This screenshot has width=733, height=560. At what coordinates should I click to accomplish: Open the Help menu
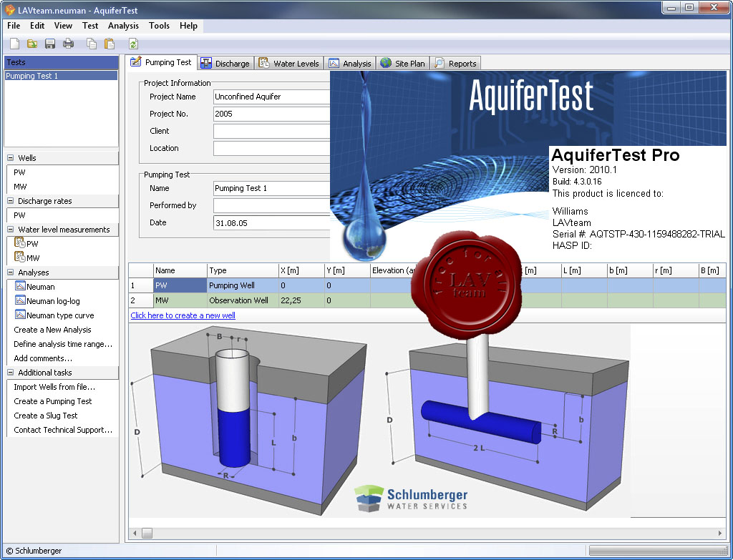(188, 26)
